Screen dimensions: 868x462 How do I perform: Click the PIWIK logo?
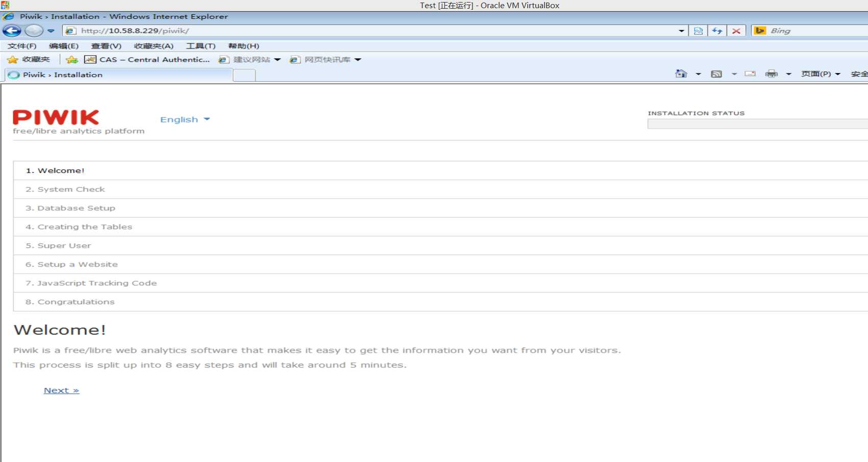click(x=56, y=117)
